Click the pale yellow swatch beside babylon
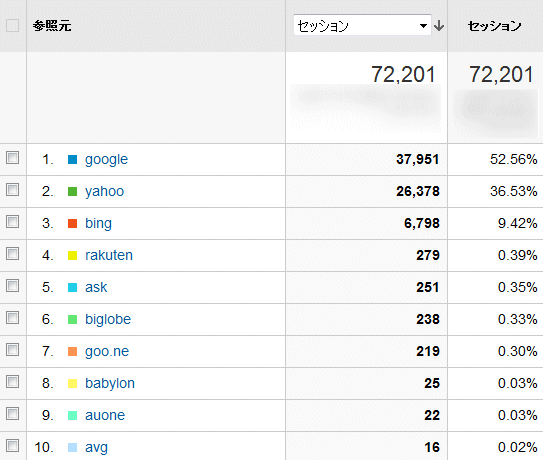The image size is (543, 460). tap(72, 383)
